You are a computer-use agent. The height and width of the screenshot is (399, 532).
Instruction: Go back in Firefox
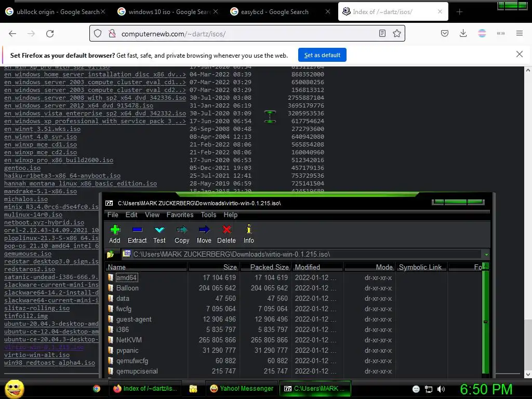coord(12,34)
